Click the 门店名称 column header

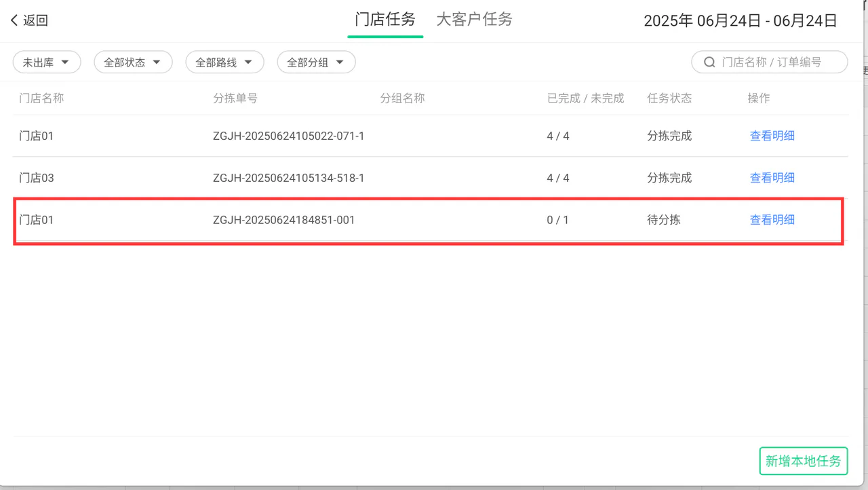click(41, 98)
